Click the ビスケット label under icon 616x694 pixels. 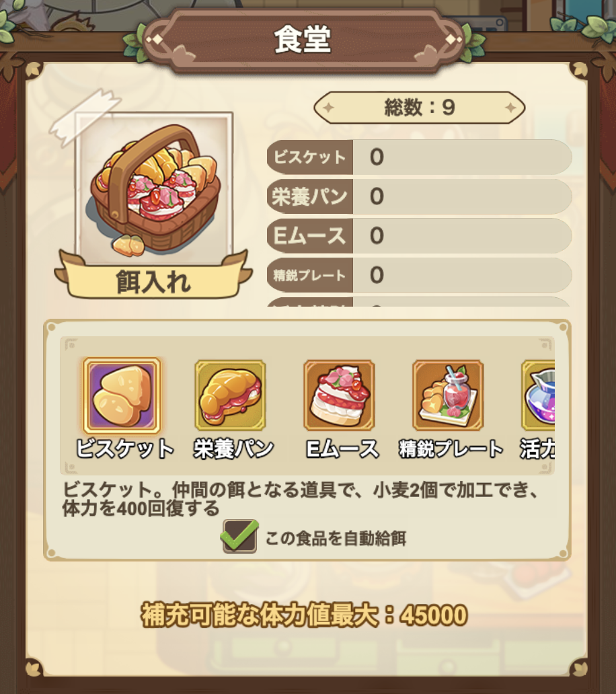click(125, 449)
